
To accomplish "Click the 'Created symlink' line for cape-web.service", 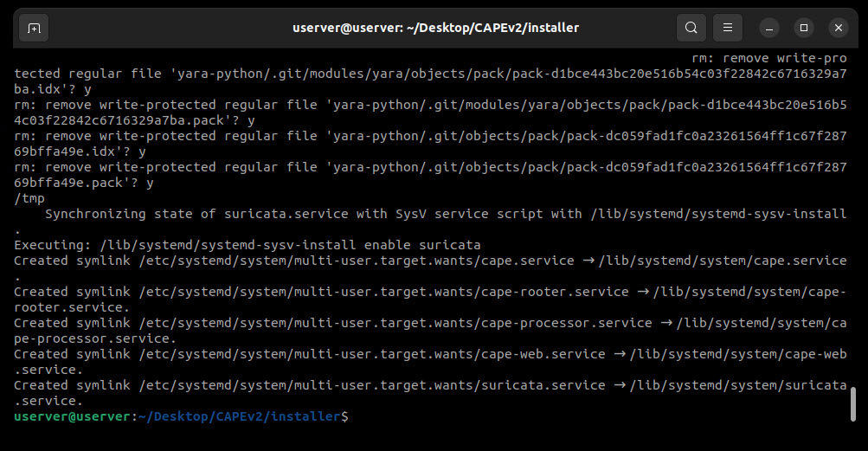I will tap(430, 354).
